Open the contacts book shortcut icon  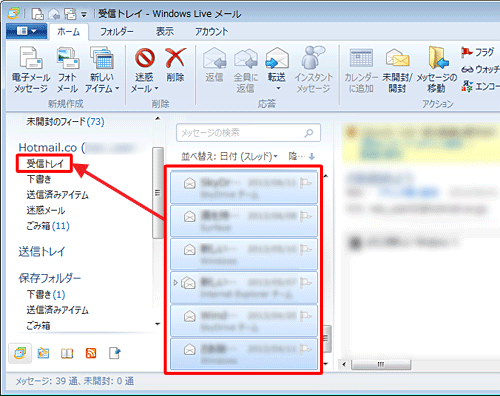click(x=67, y=353)
